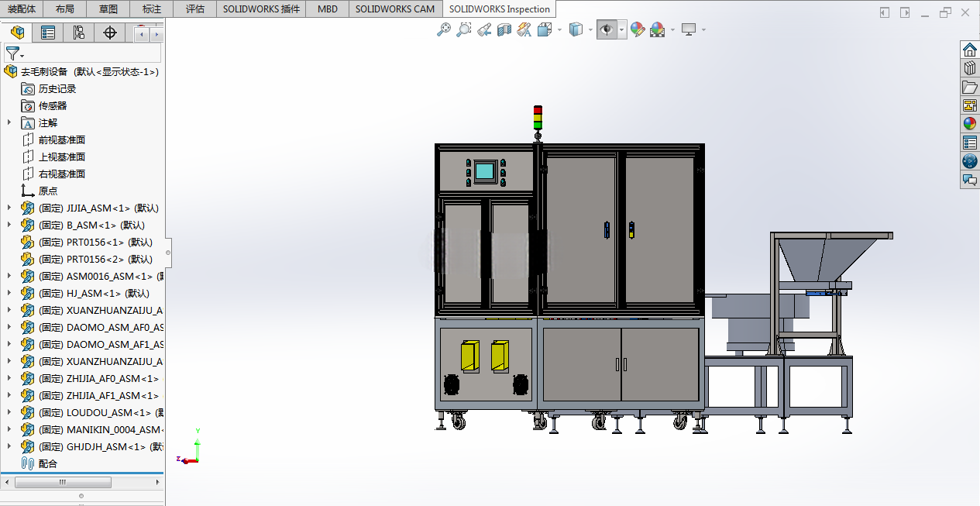980x506 pixels.
Task: Switch to the 评估 ribbon tab
Action: [195, 9]
